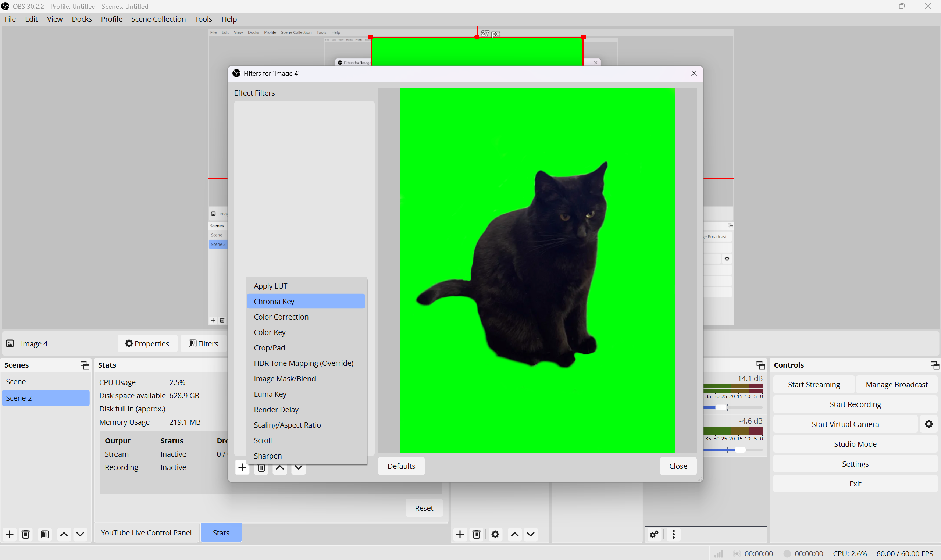
Task: Move scene down in Scenes list
Action: [80, 534]
